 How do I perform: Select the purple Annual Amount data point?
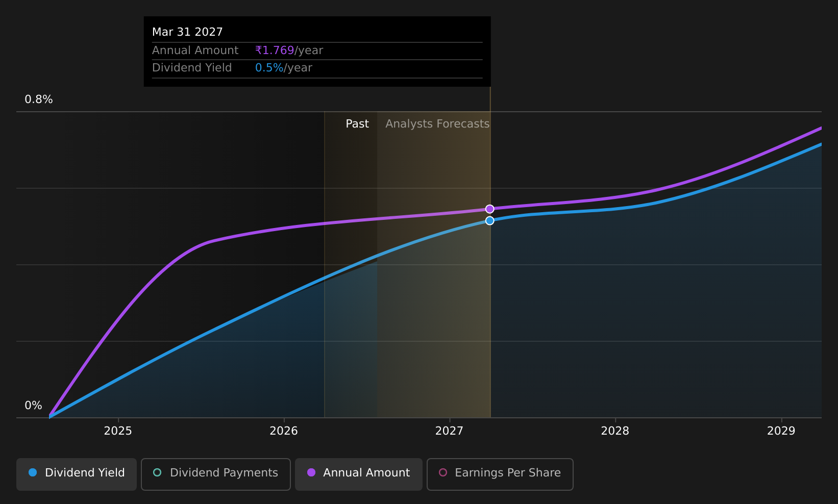pos(490,209)
